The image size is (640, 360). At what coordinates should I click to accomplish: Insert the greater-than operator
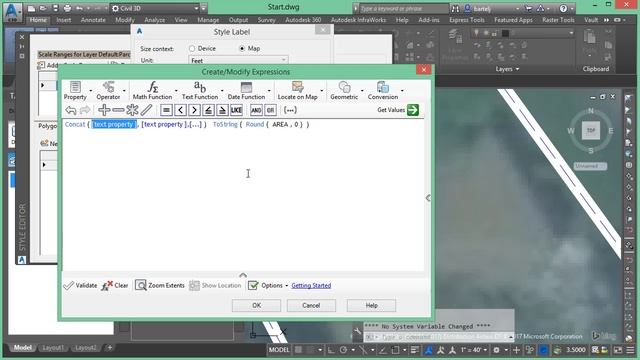[194, 110]
